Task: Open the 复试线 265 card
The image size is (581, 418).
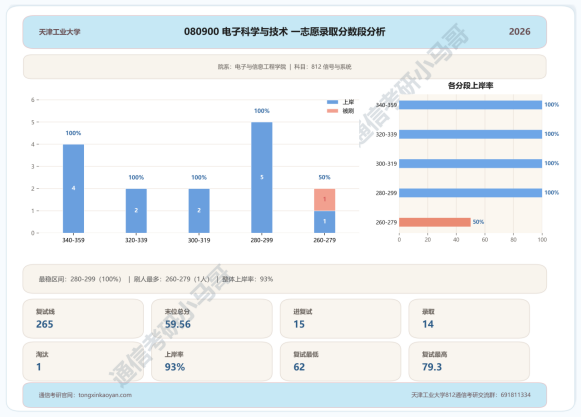Action: (x=83, y=319)
